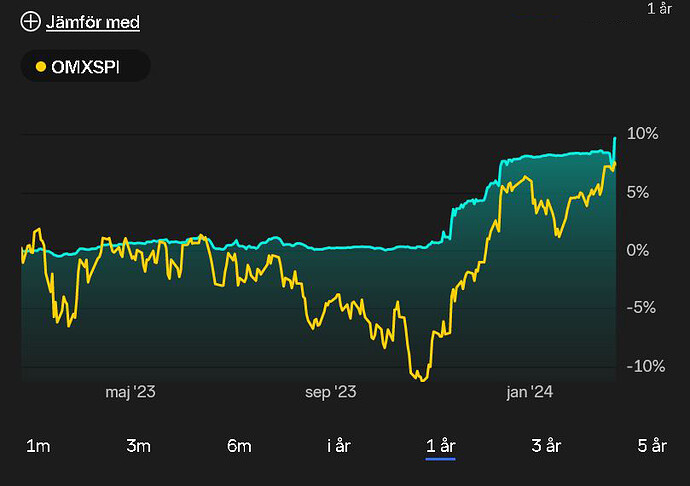
Task: Click the '1 år' label in the top-right corner
Action: click(x=659, y=9)
